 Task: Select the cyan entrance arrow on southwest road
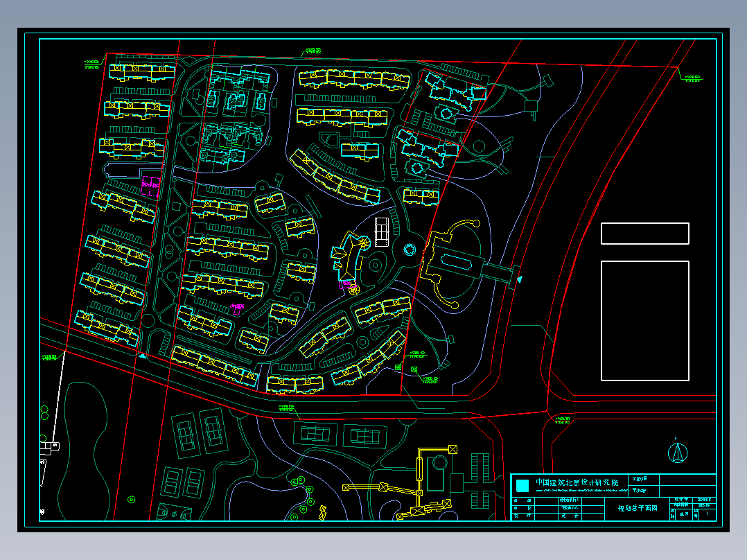(143, 356)
